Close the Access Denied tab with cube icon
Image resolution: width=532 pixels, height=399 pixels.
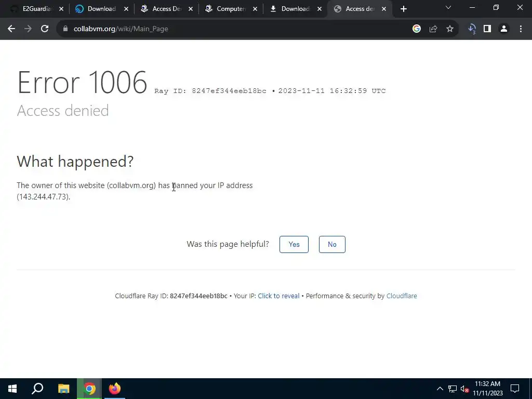pyautogui.click(x=191, y=9)
